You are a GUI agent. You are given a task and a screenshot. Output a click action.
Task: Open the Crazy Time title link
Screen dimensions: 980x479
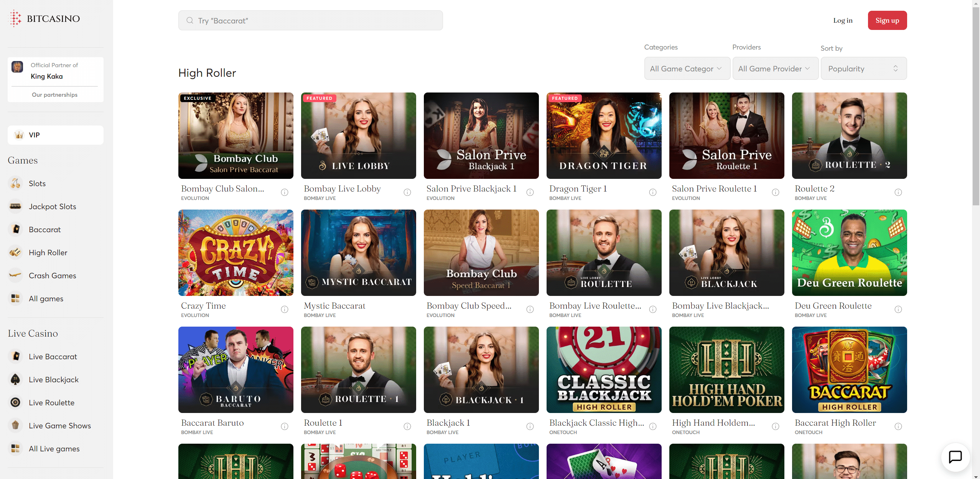coord(203,306)
